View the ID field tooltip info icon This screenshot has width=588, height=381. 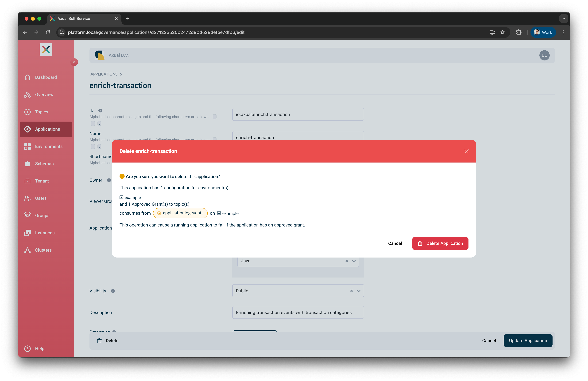pos(100,111)
